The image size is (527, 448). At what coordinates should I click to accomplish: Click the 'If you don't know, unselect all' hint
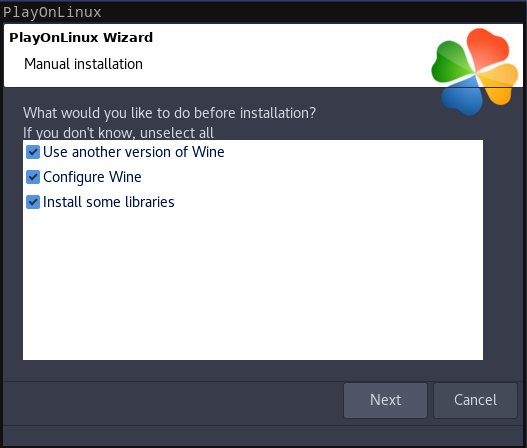(118, 133)
